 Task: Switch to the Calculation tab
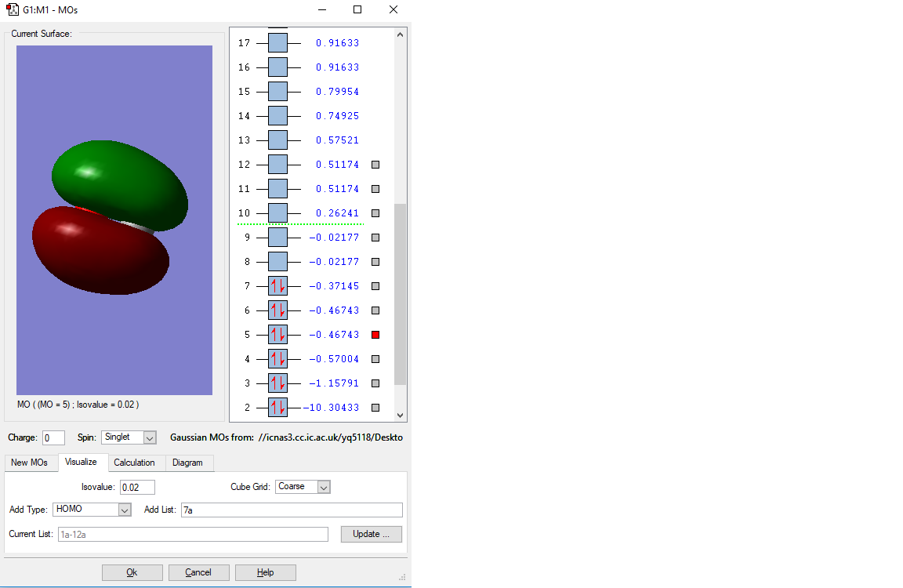coord(134,463)
